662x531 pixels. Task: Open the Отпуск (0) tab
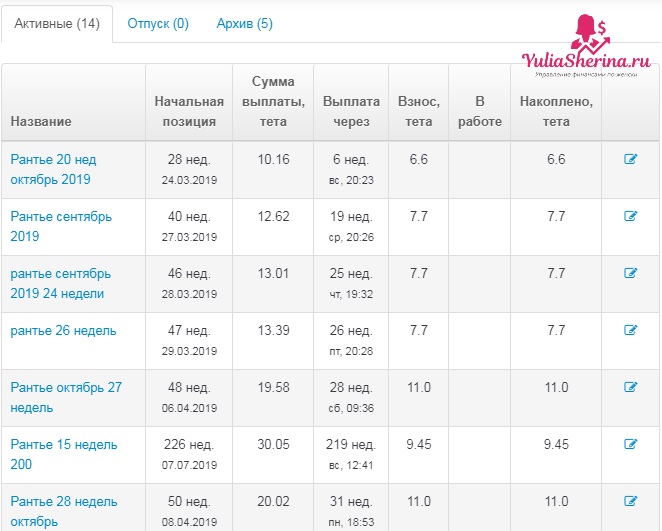click(158, 23)
